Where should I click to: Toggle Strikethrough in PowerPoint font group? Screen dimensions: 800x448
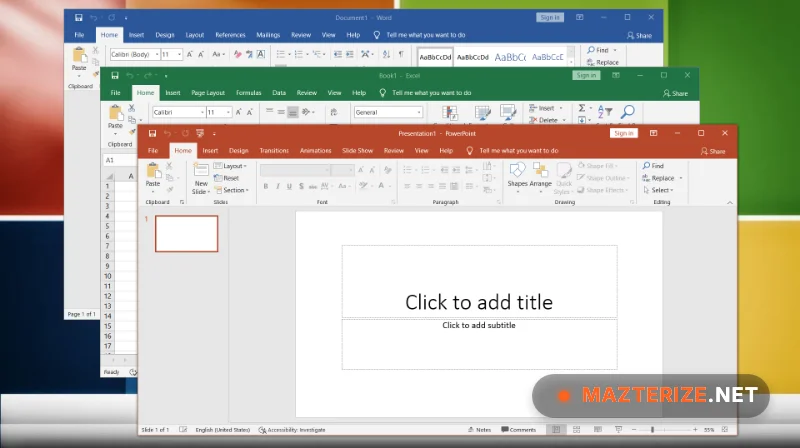point(313,186)
